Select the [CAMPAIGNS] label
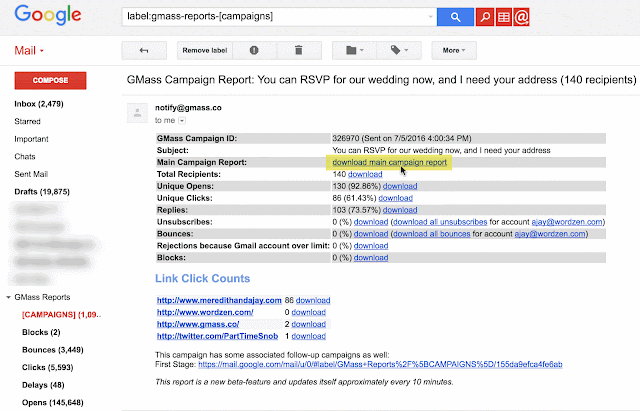This screenshot has width=640, height=411. click(61, 315)
